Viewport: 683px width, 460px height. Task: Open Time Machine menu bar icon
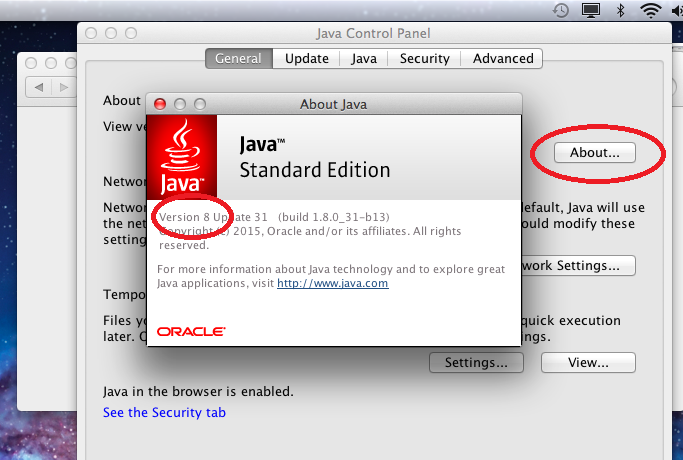click(561, 10)
